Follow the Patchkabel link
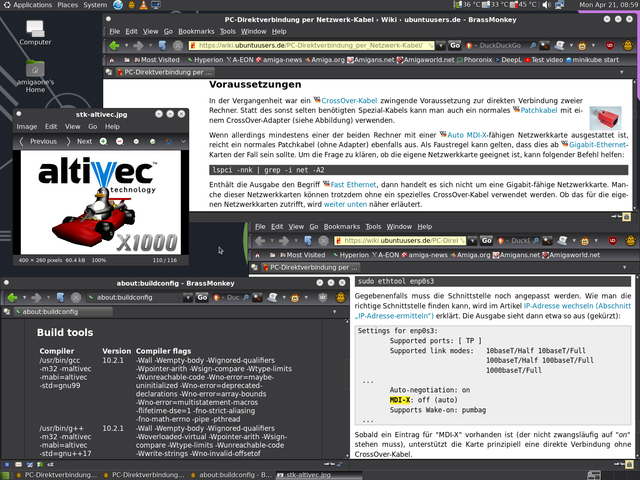 538,110
